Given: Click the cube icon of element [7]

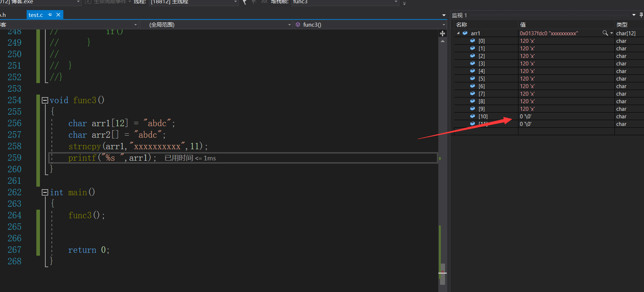Looking at the screenshot, I should (472, 93).
